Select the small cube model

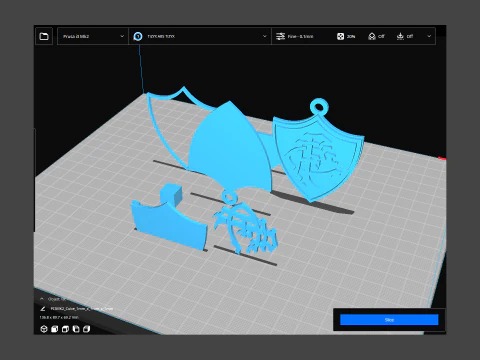(171, 193)
